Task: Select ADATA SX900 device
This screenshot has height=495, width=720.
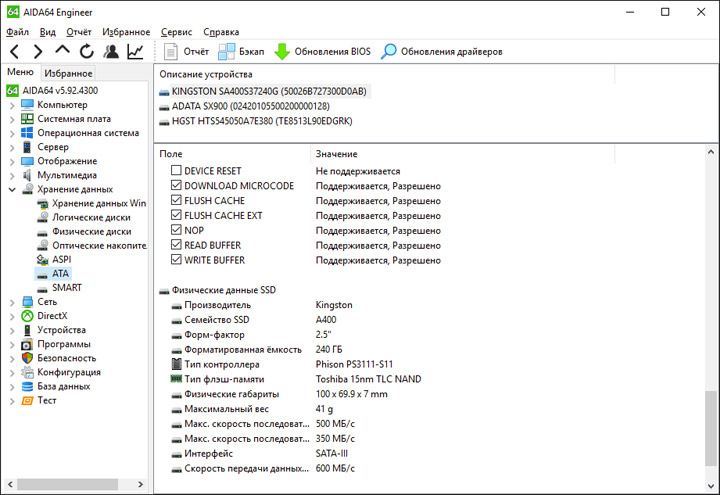Action: [x=251, y=107]
